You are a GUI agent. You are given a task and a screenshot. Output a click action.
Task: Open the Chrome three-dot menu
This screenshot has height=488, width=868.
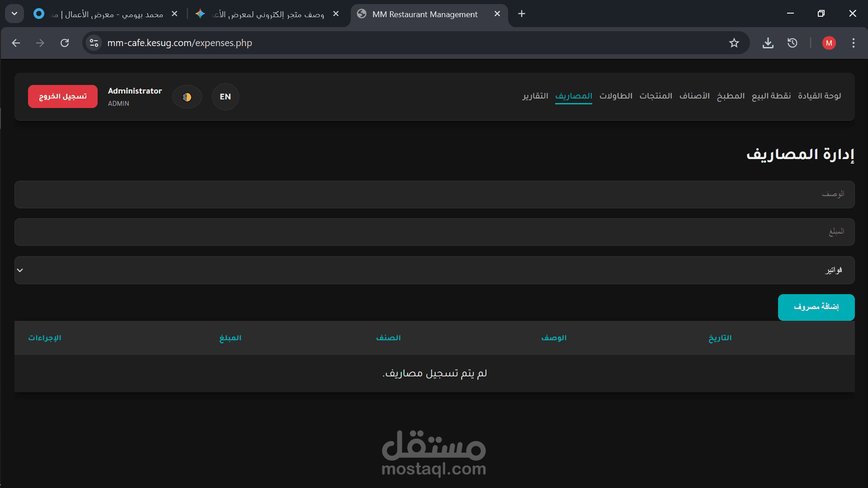click(853, 43)
